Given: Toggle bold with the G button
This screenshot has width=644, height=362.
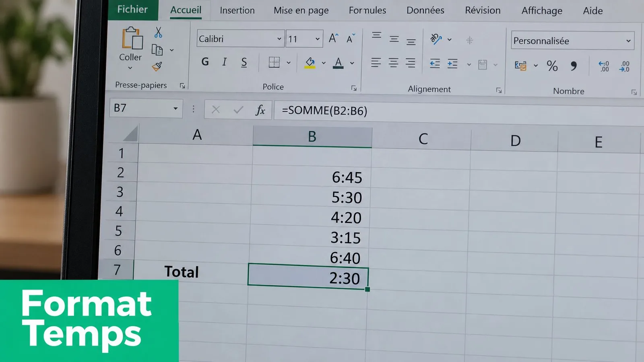Looking at the screenshot, I should (205, 62).
